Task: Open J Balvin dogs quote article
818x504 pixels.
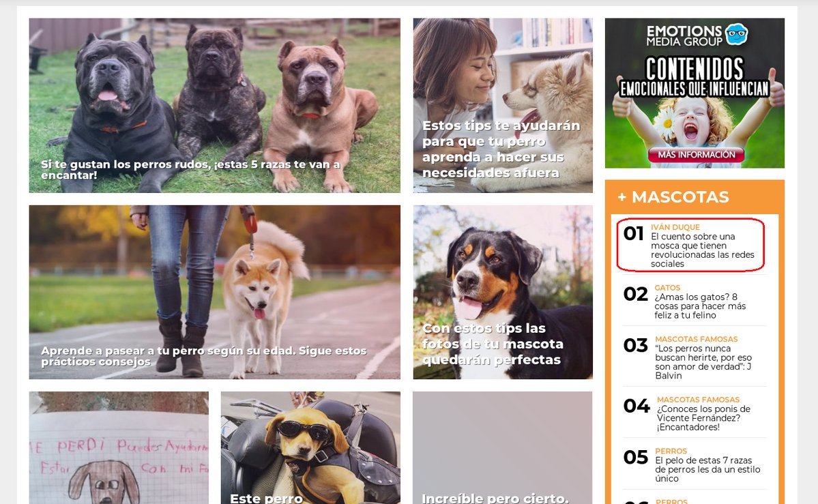Action: [703, 362]
